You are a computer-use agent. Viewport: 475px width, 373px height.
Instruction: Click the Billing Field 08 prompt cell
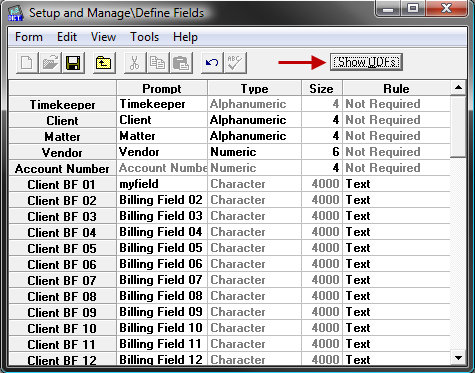162,296
